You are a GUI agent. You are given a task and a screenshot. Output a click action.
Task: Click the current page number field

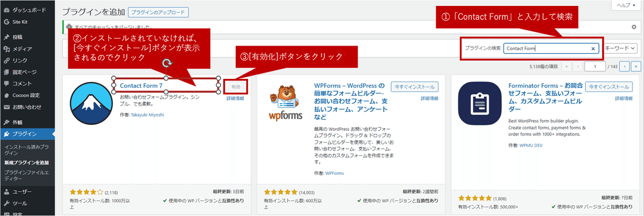click(x=594, y=66)
